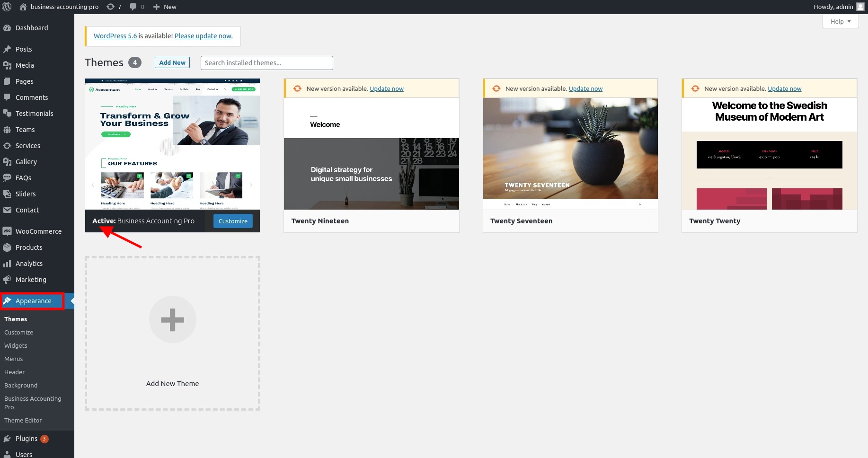The height and width of the screenshot is (458, 868).
Task: Click the FAQs chat icon
Action: (7, 178)
